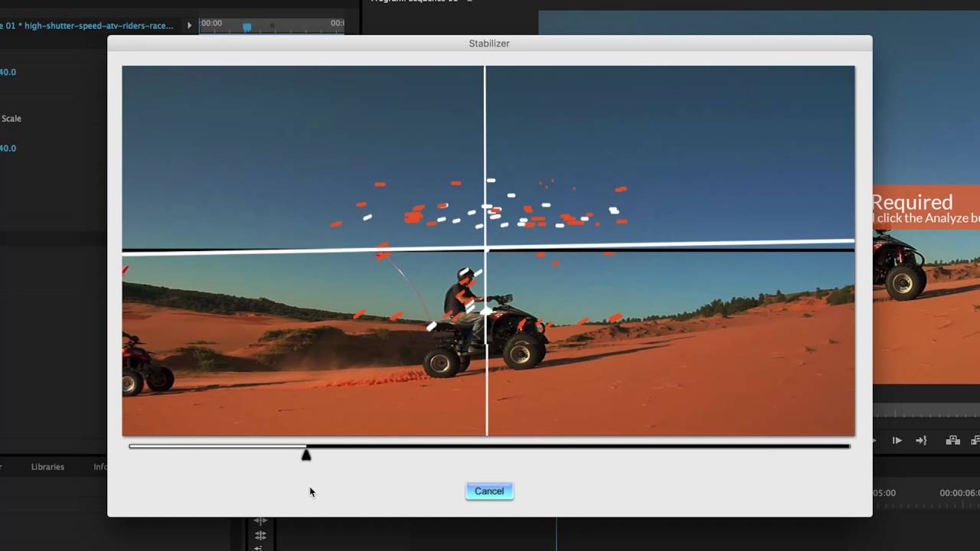
Task: Cancel the Stabilizer analysis
Action: (489, 491)
